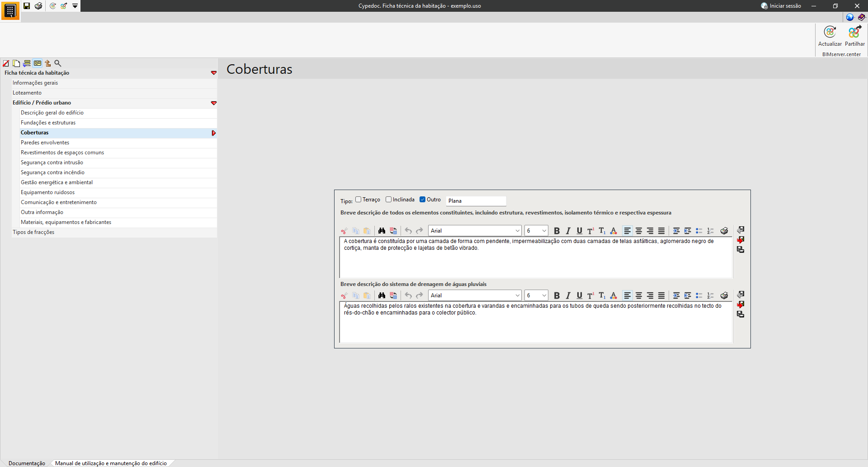Click inside the roof description text area

[536, 257]
